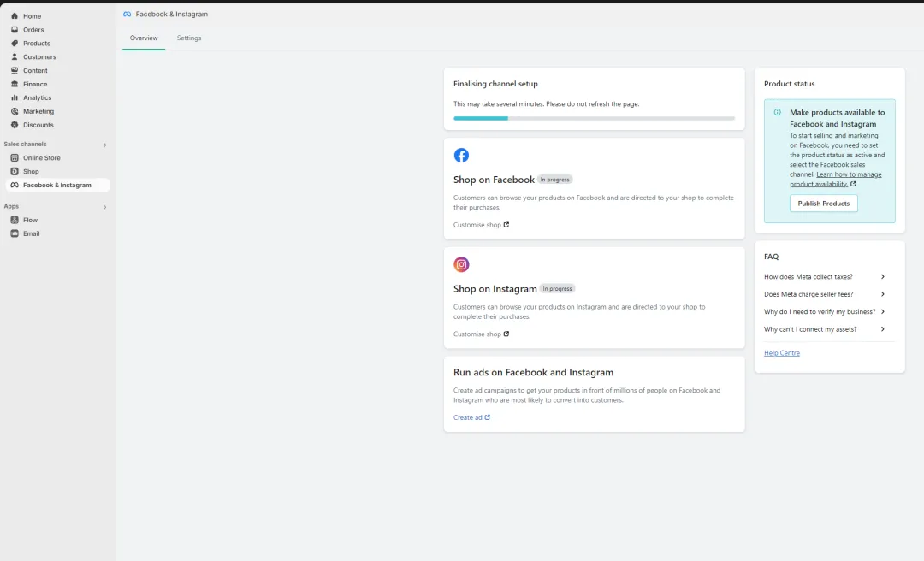Click external link icon beside Create ad
924x561 pixels.
[x=488, y=417]
